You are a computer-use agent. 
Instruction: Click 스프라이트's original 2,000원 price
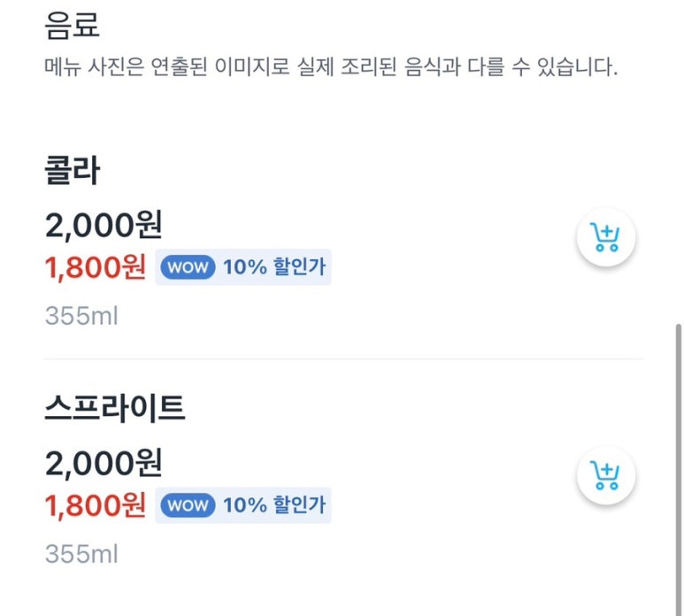104,463
